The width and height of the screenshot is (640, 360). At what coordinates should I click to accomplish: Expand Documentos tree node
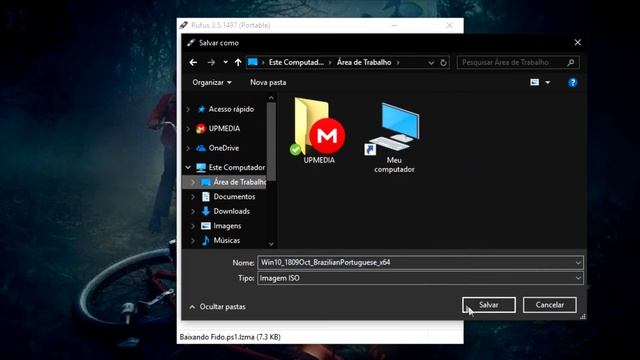tap(193, 197)
